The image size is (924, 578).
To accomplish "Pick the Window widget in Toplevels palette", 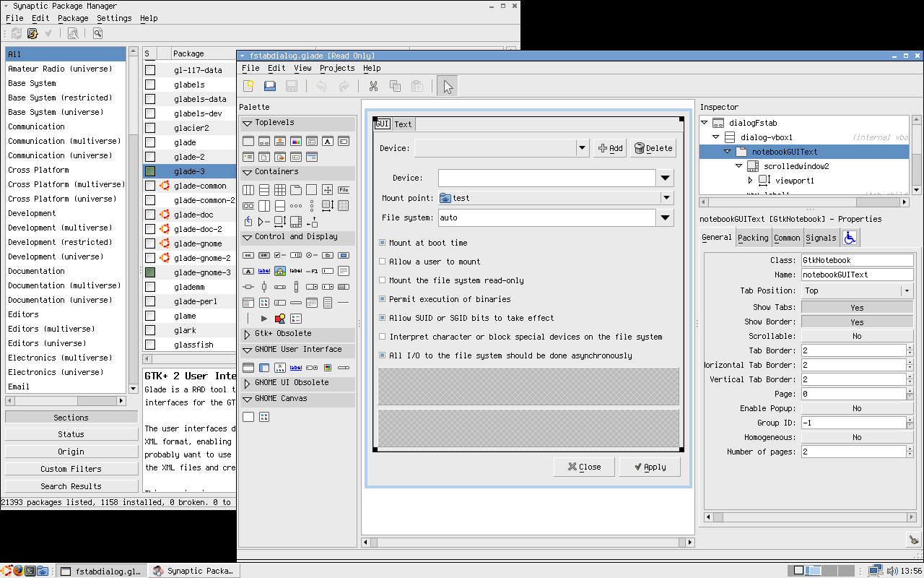I will [248, 141].
